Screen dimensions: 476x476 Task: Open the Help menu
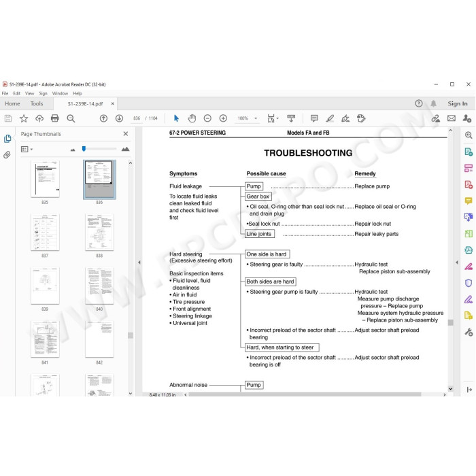click(78, 94)
